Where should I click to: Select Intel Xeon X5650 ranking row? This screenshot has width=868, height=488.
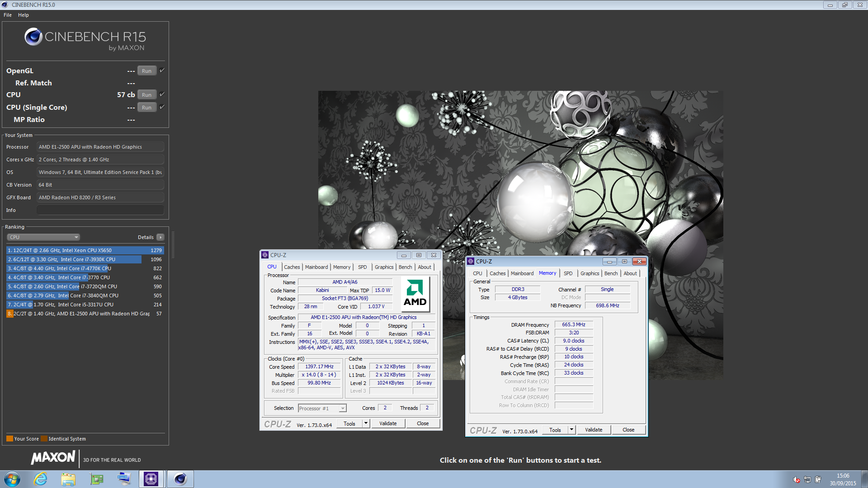point(85,250)
